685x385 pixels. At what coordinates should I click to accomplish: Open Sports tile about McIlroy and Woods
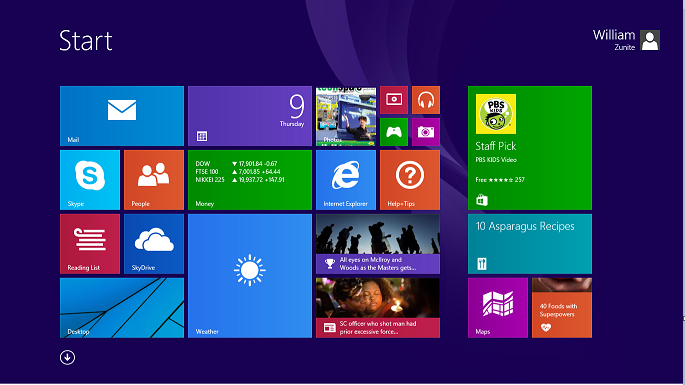378,244
